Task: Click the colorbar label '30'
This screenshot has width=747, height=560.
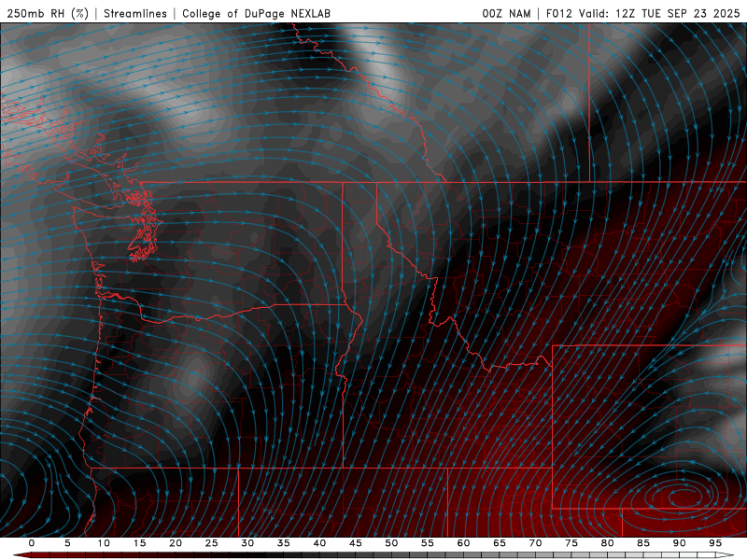Action: [247, 543]
